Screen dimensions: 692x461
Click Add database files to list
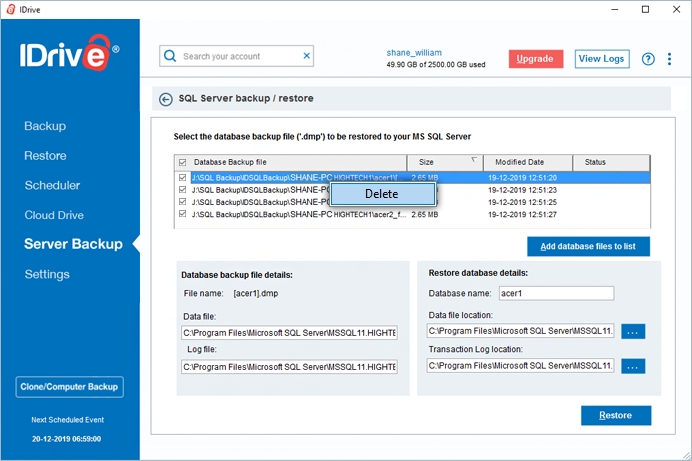(x=588, y=246)
